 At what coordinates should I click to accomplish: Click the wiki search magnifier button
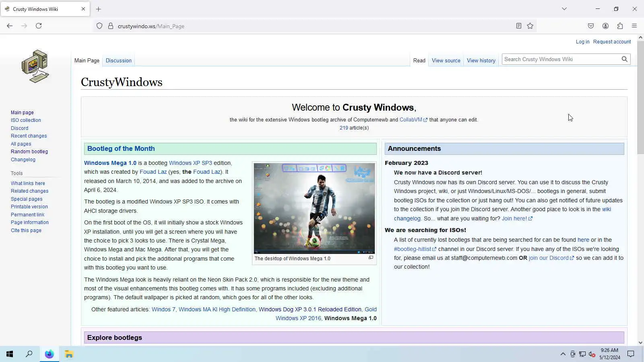click(624, 59)
